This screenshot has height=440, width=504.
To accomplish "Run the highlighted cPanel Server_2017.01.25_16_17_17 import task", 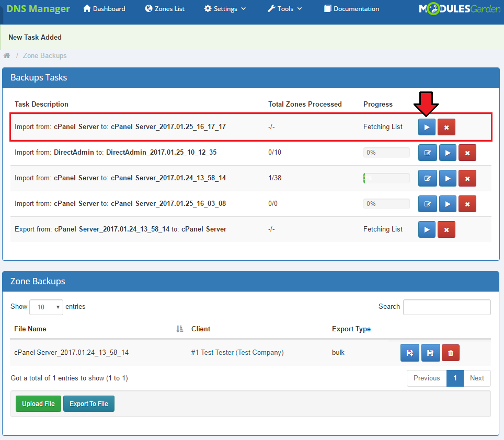I will point(427,127).
